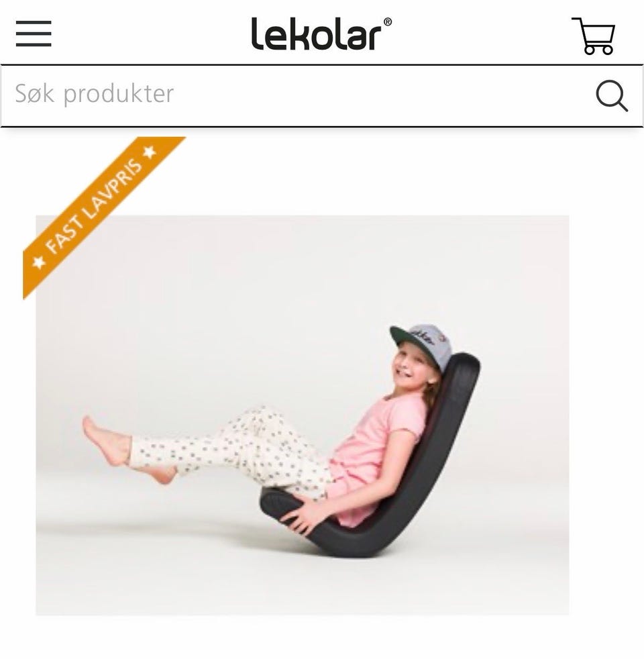
Task: Click the lower-left star on the ribbon
Action: coord(40,262)
